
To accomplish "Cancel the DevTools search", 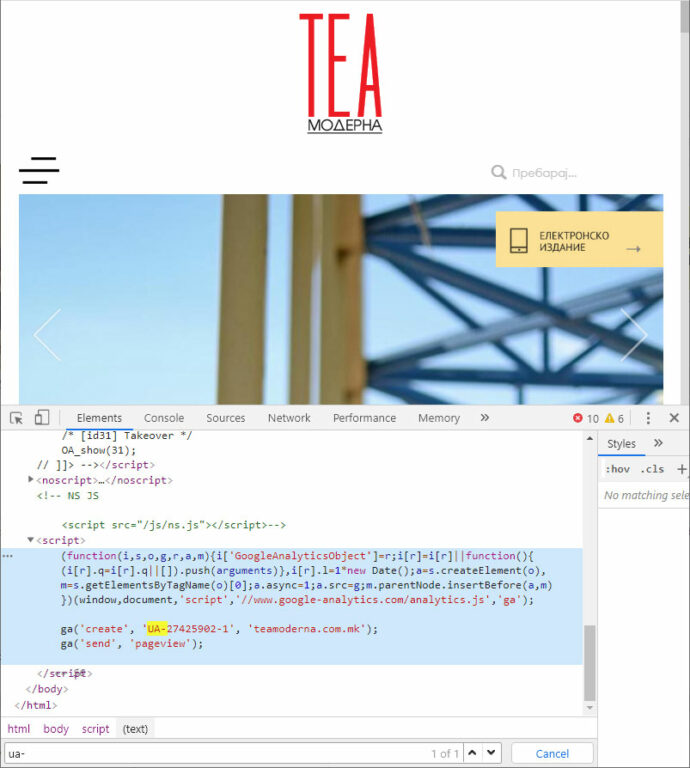I will [552, 753].
